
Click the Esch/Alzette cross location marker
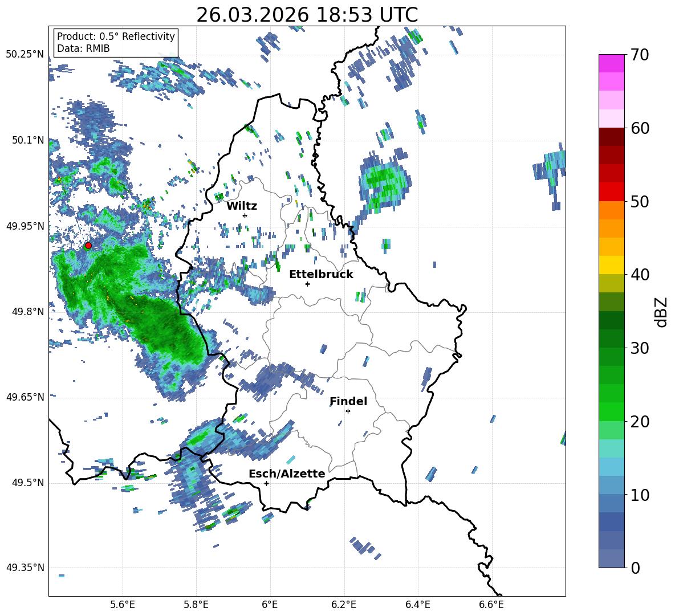pyautogui.click(x=266, y=483)
